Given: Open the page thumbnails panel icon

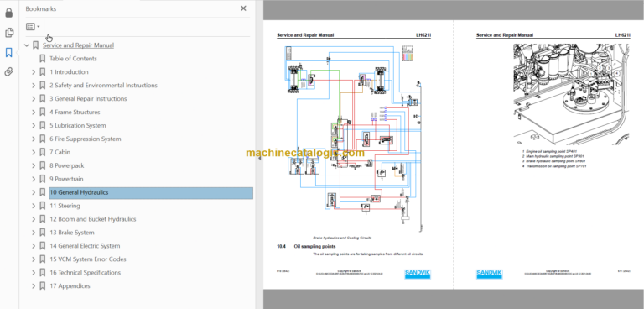Looking at the screenshot, I should [9, 33].
